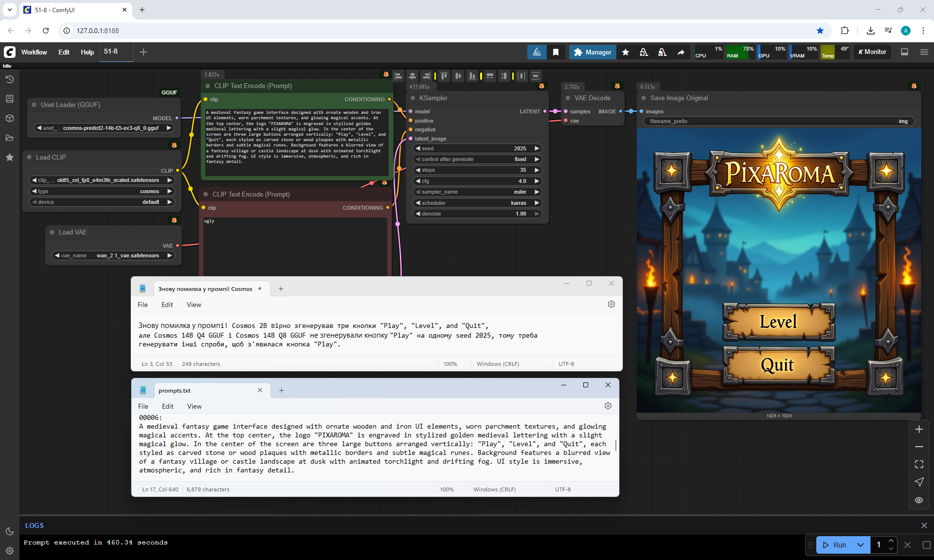This screenshot has width=934, height=560.
Task: Click the filename_prefix input field
Action: tap(778, 121)
